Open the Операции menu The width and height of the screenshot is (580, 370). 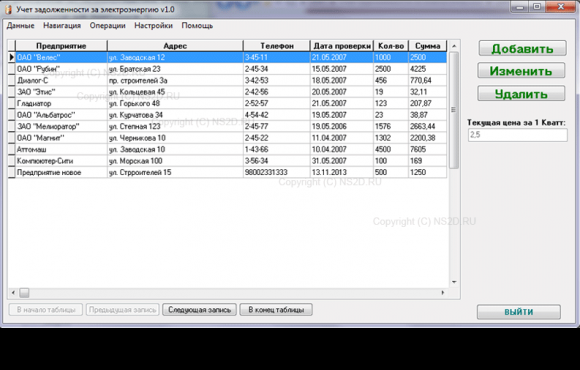coord(108,26)
